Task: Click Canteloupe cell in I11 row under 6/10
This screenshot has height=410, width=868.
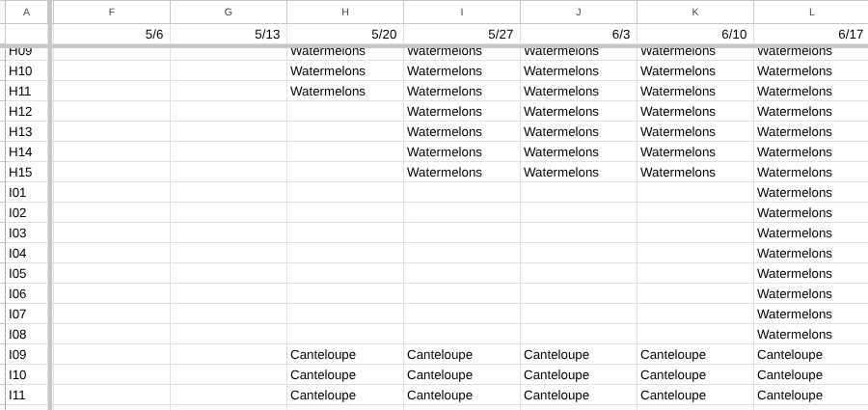Action: tap(695, 395)
